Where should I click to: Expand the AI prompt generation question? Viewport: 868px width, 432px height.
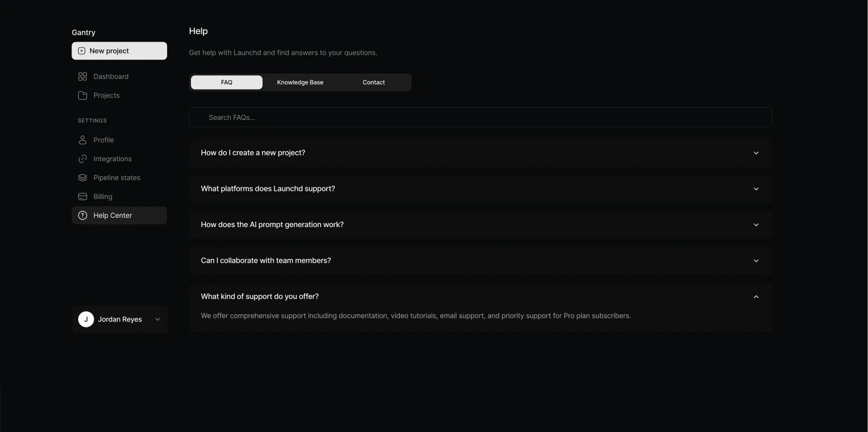[x=480, y=224]
